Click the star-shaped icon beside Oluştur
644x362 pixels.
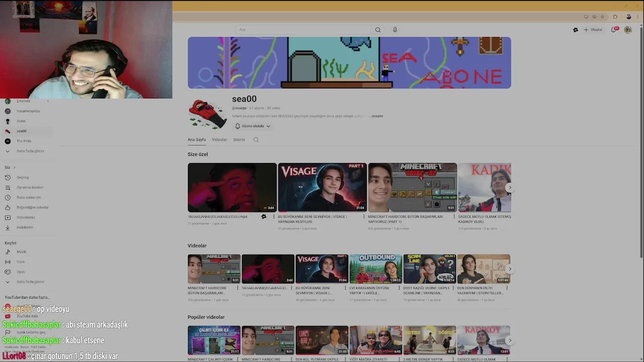pyautogui.click(x=576, y=30)
